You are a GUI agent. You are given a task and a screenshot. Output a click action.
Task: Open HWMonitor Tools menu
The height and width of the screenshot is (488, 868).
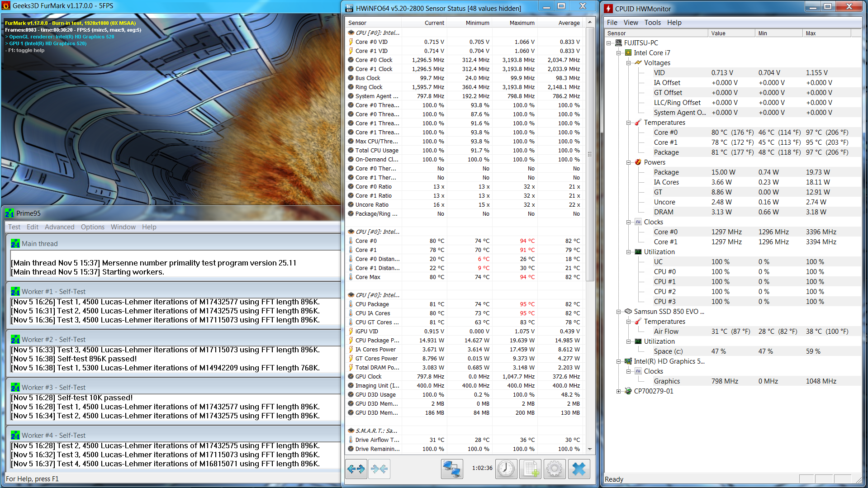[652, 22]
